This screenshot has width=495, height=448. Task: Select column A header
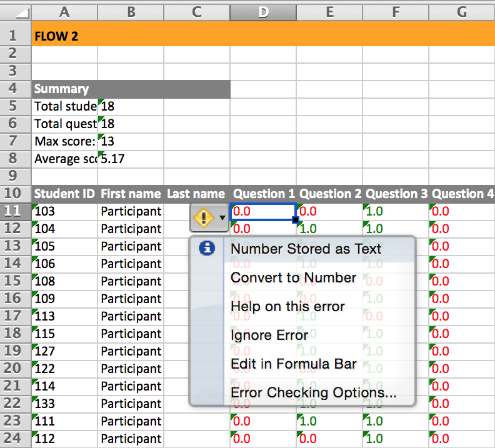[x=64, y=12]
